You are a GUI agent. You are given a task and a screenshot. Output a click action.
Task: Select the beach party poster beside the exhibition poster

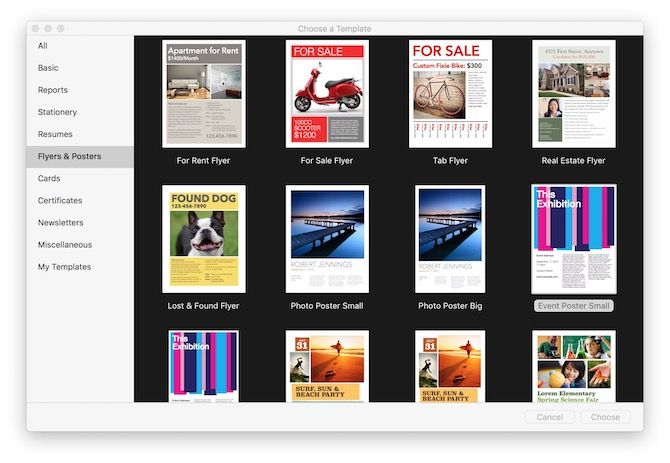coord(327,366)
